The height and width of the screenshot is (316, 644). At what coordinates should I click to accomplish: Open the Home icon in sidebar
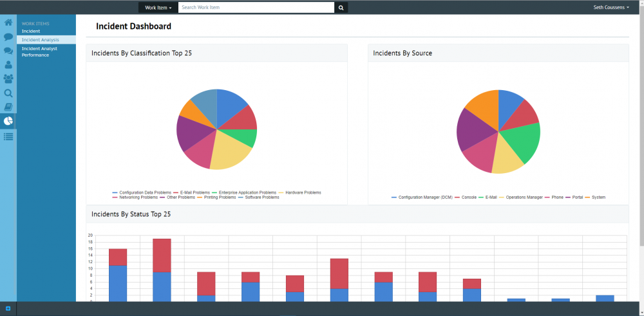(8, 23)
